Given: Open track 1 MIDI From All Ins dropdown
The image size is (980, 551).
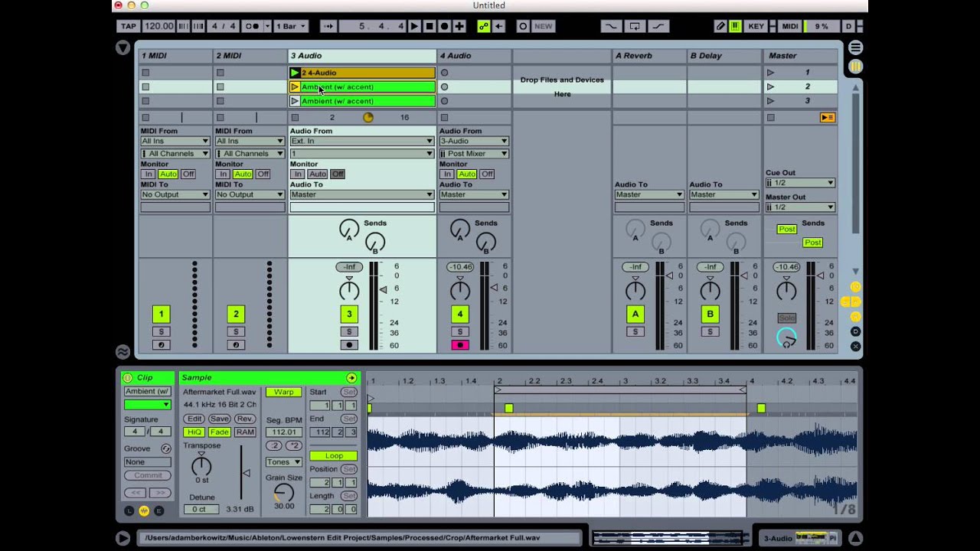Looking at the screenshot, I should 175,141.
